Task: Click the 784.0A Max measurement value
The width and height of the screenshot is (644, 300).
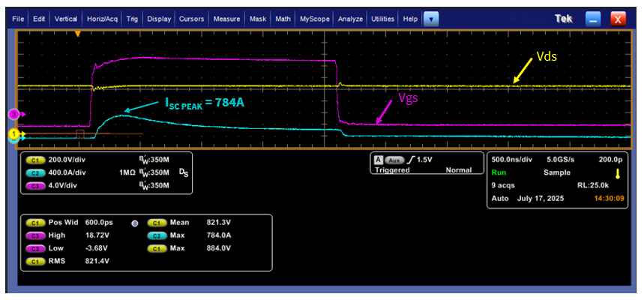Action: point(218,235)
